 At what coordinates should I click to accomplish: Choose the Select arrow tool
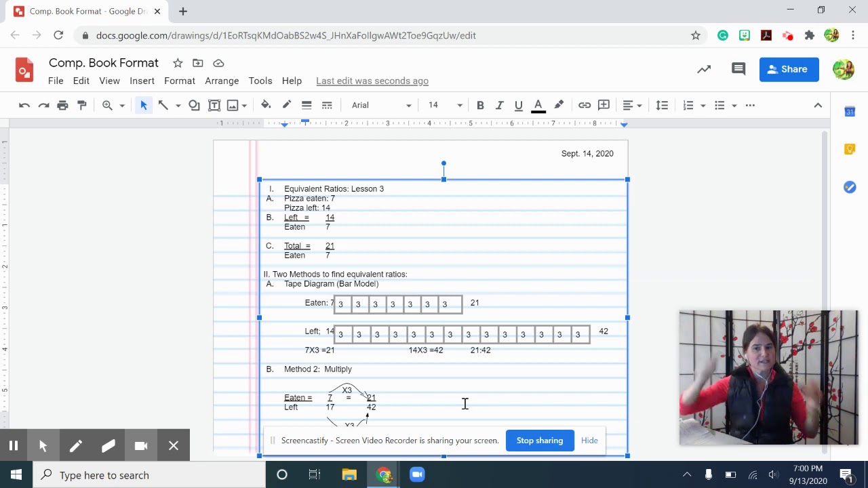[x=144, y=105]
